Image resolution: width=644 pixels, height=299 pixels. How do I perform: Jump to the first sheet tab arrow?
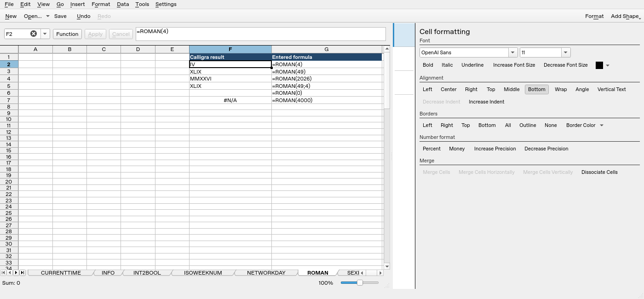point(4,273)
